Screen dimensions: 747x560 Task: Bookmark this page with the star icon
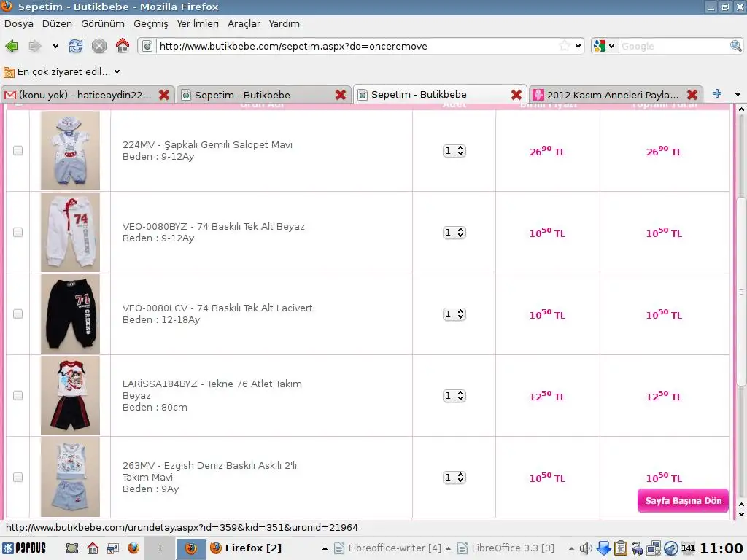point(565,46)
